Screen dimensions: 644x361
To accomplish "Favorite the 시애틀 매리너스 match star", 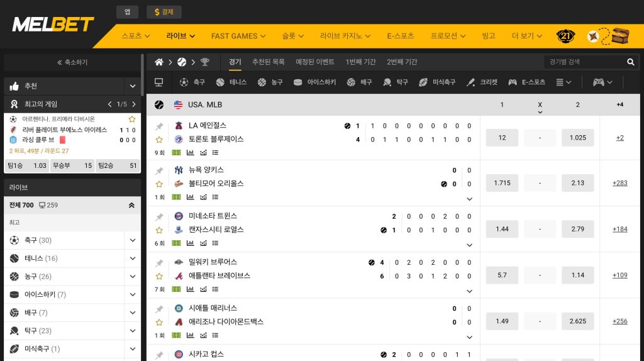I will pyautogui.click(x=159, y=322).
